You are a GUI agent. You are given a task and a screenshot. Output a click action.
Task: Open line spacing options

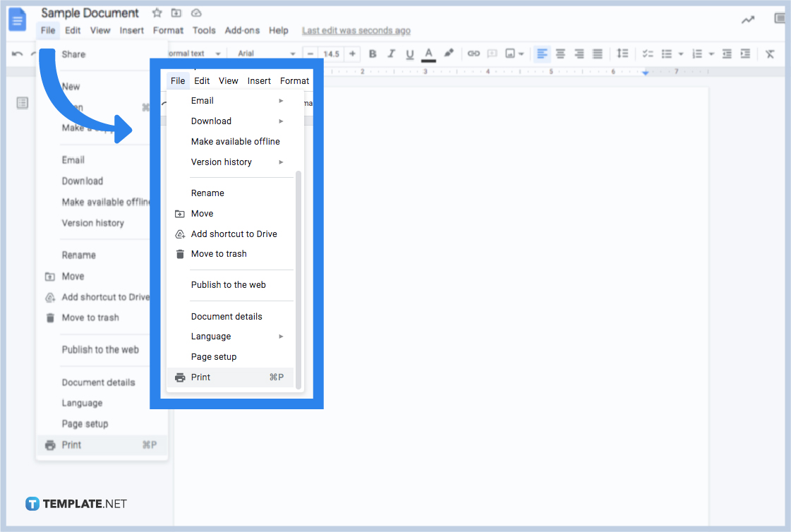(622, 54)
